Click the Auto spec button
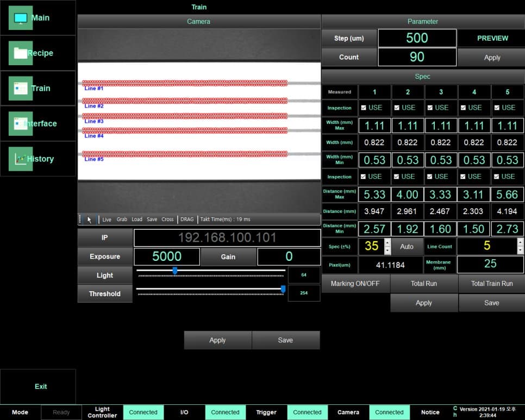The image size is (525, 420). (407, 247)
